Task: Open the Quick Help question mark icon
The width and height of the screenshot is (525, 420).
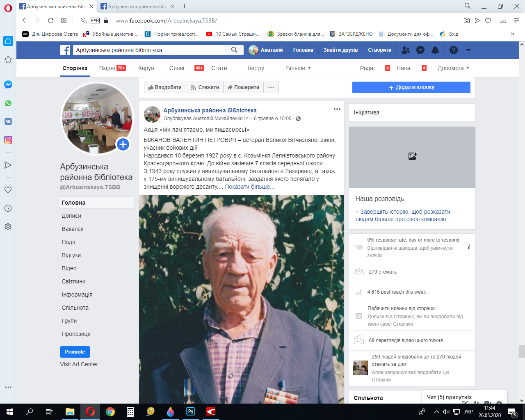Action: pyautogui.click(x=453, y=50)
